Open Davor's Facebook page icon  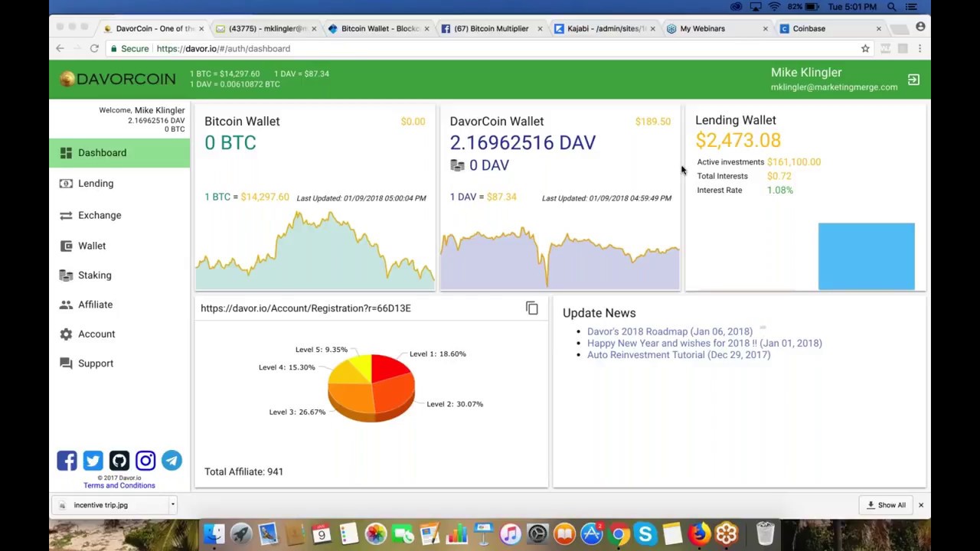click(x=67, y=460)
